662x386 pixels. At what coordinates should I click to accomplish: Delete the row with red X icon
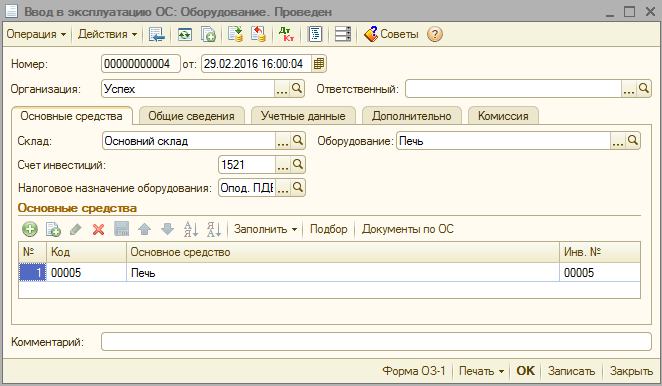click(98, 229)
